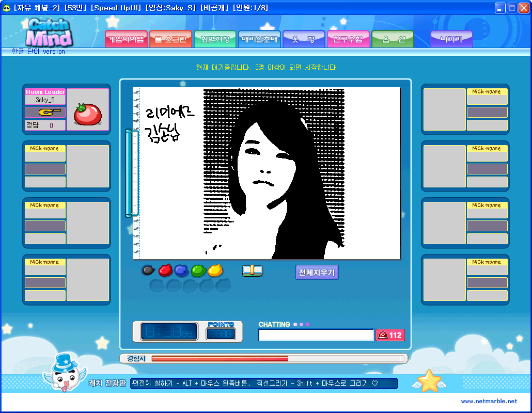Open the 게임아이템 tab
The width and height of the screenshot is (532, 413).
coord(126,39)
